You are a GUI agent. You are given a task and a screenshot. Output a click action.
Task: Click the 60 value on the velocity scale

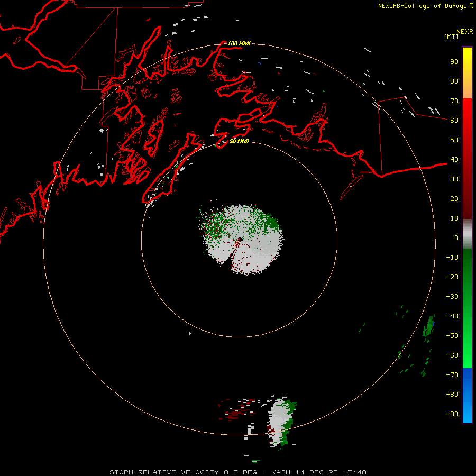[x=454, y=120]
